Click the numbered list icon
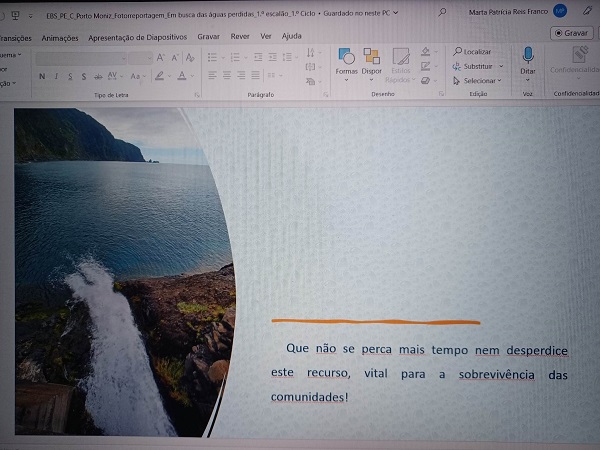Viewport: 600px width, 450px height. 235,57
